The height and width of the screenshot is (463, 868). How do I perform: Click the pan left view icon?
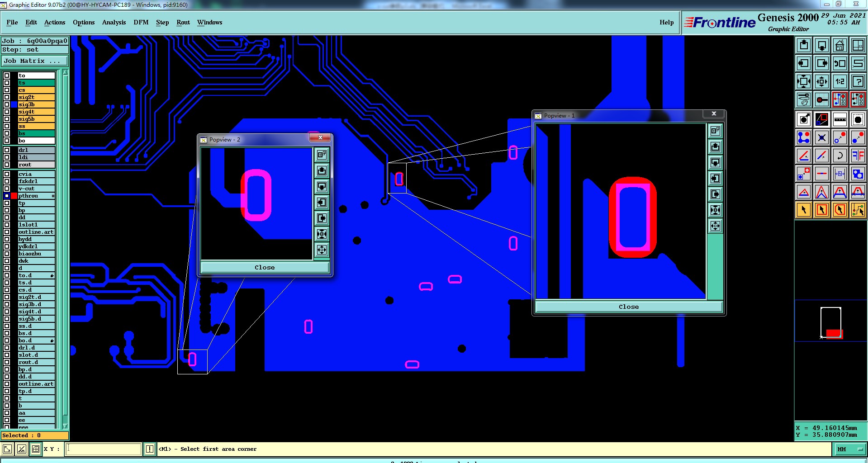tap(804, 63)
